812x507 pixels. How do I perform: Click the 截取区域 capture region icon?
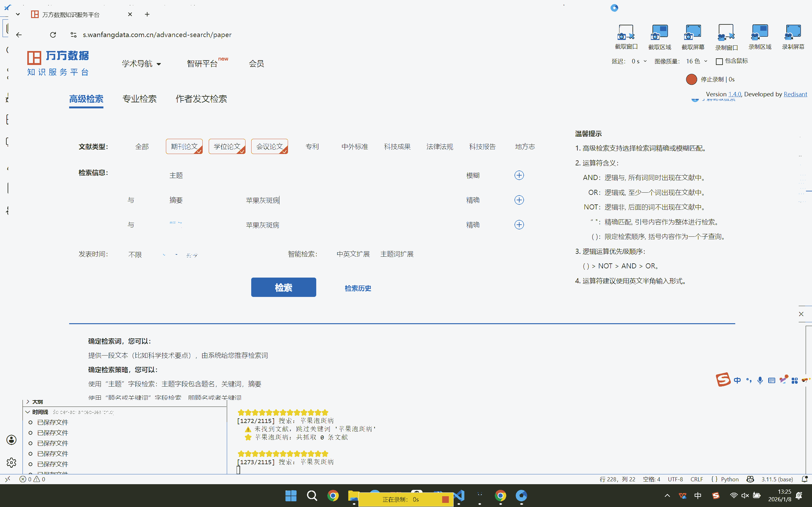[x=659, y=33]
